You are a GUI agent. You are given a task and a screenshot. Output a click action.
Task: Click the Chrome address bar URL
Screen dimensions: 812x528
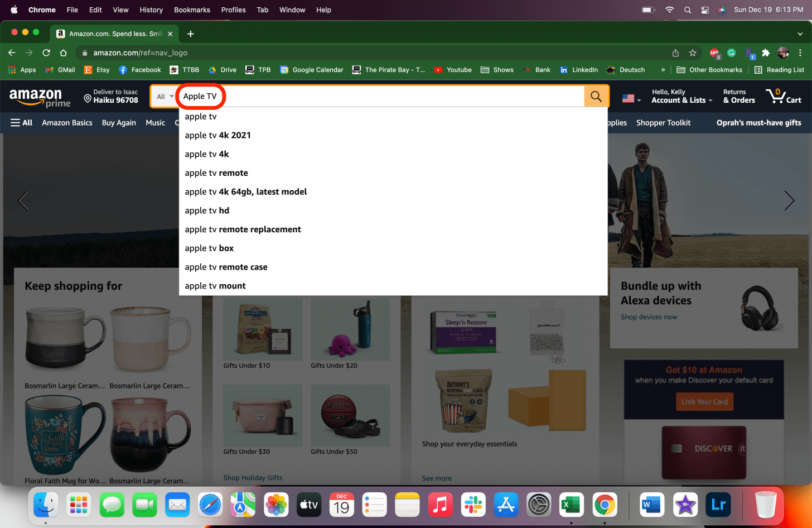click(x=140, y=52)
